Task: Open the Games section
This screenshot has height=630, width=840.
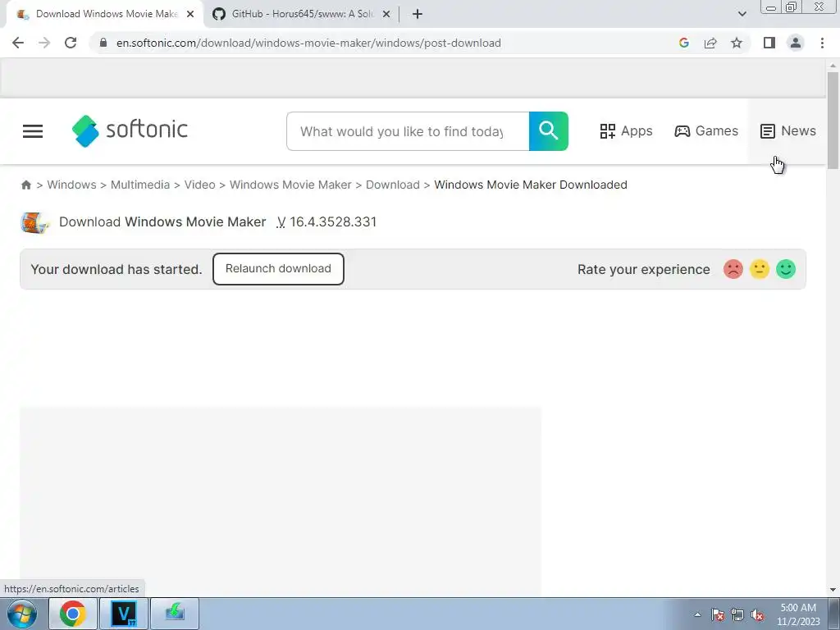Action: [706, 131]
